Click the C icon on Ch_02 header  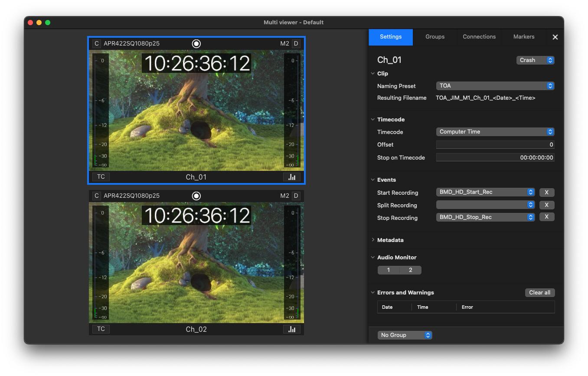(x=97, y=196)
